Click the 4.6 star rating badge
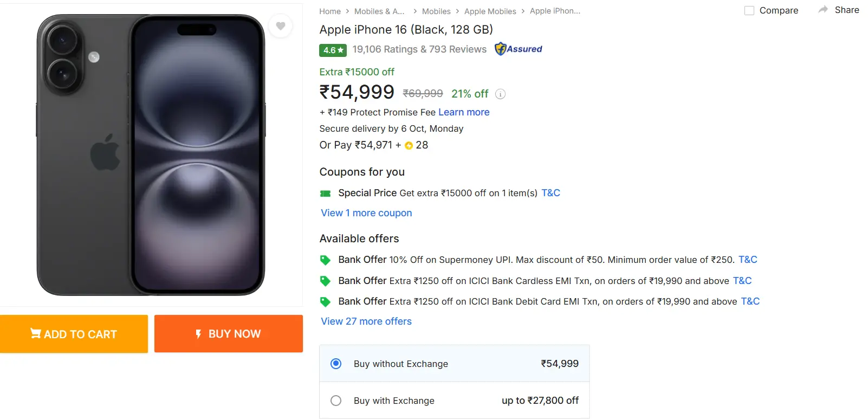 pos(332,50)
